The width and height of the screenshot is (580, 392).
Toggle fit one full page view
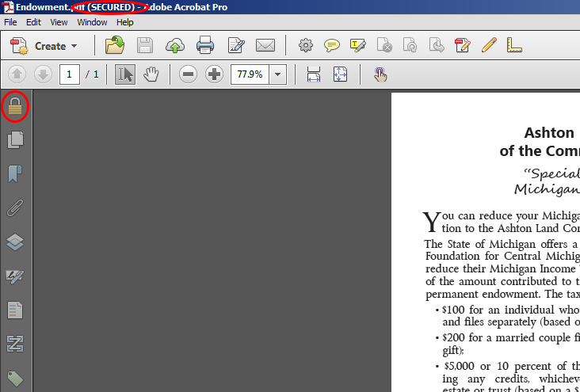click(x=340, y=74)
